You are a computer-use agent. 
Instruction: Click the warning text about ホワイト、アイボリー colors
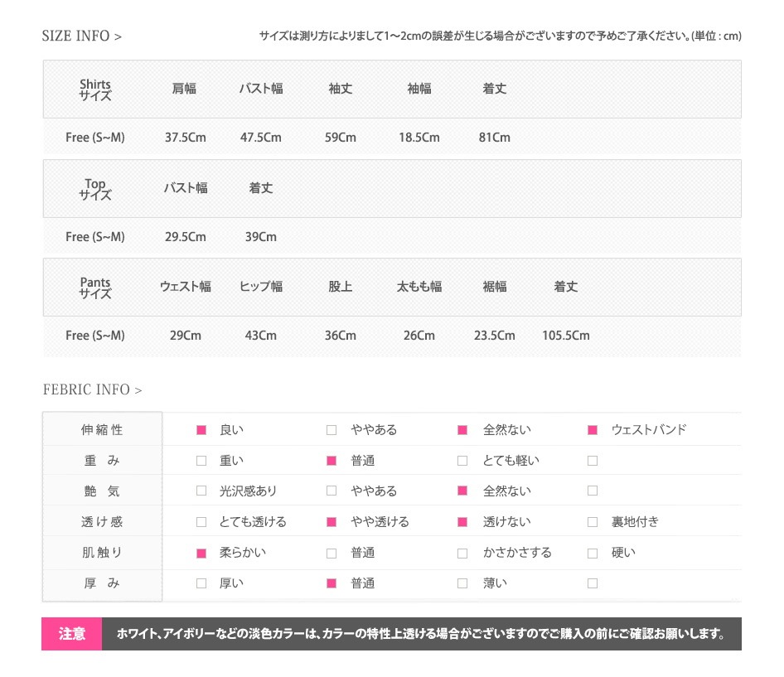tap(421, 634)
